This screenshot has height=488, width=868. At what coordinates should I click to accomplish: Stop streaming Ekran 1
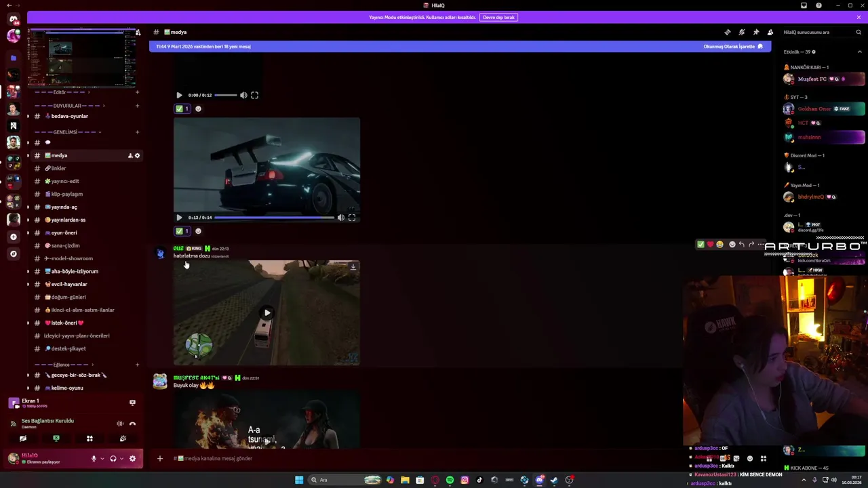click(132, 403)
